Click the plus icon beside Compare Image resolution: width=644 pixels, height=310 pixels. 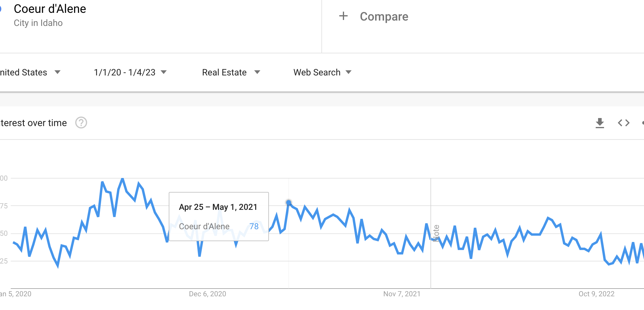[x=343, y=16]
